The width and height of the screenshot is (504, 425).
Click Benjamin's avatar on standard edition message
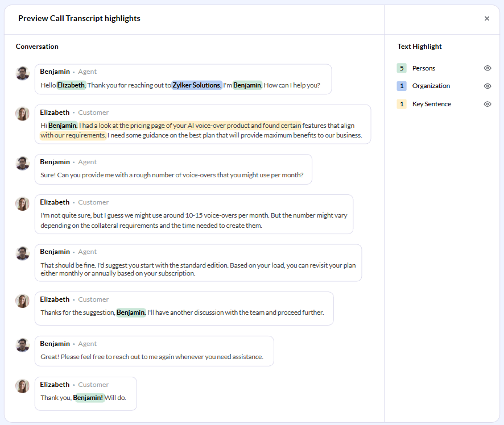tap(23, 253)
